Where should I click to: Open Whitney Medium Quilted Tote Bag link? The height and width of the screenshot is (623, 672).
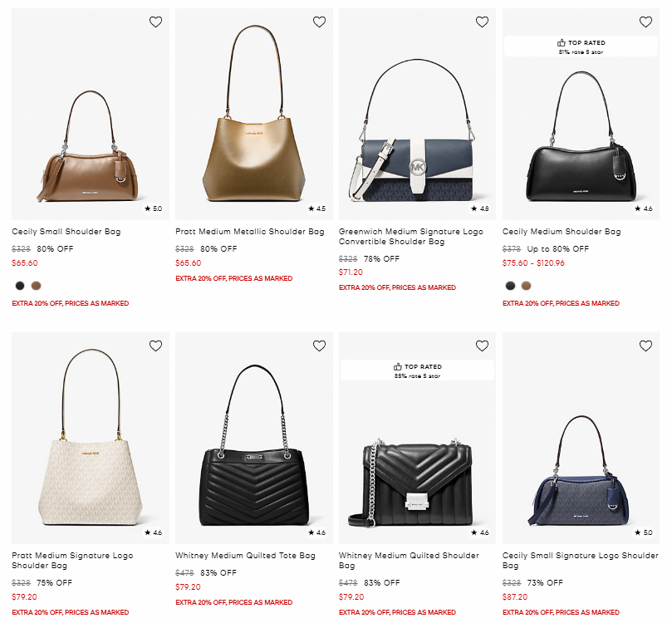[x=245, y=556]
